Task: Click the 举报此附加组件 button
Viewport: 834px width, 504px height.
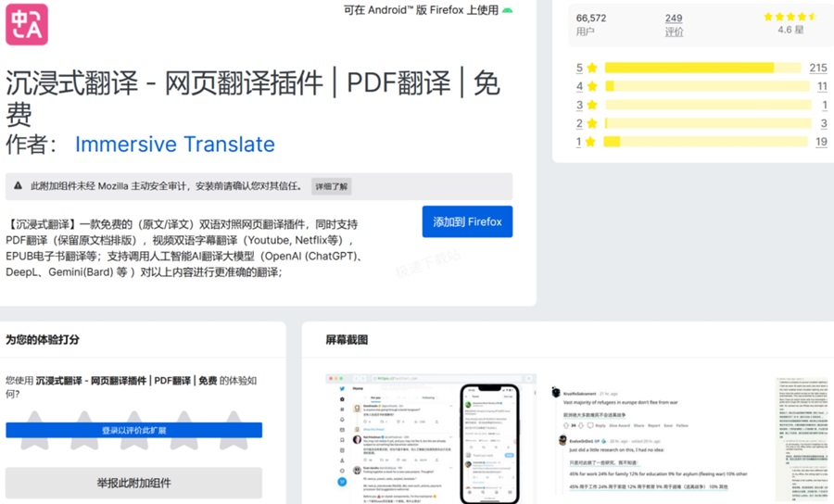Action: [x=134, y=483]
